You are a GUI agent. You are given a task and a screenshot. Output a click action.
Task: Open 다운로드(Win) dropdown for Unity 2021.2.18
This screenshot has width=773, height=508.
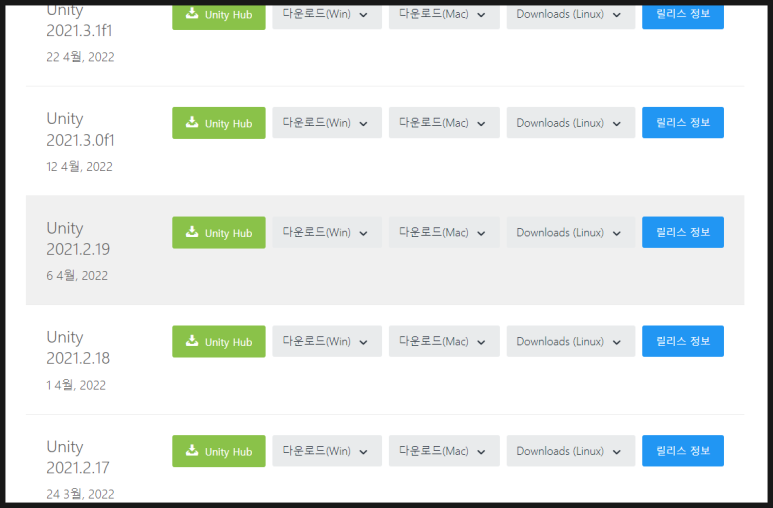pos(327,341)
